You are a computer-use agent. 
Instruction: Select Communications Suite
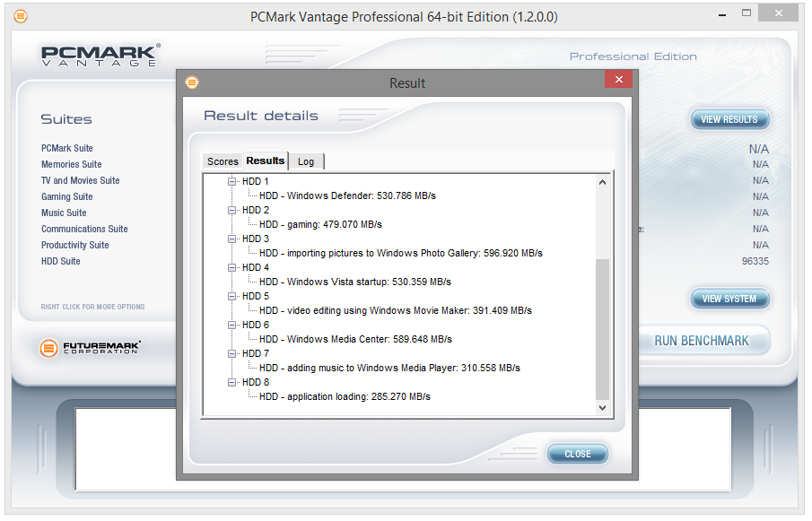[x=84, y=229]
